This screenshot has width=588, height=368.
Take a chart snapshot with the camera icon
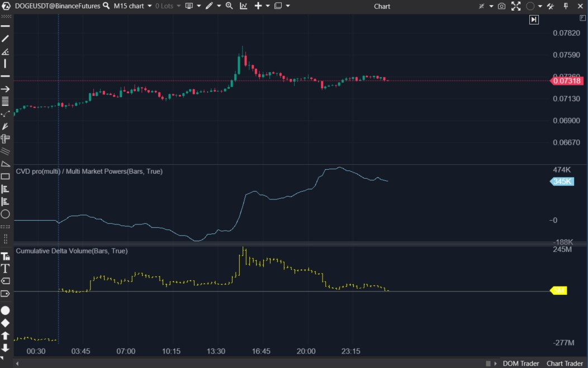[502, 6]
